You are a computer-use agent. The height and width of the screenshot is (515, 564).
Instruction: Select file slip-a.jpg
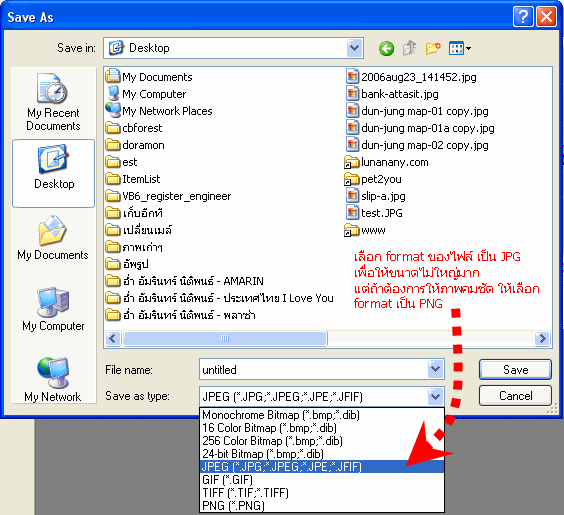click(x=376, y=196)
